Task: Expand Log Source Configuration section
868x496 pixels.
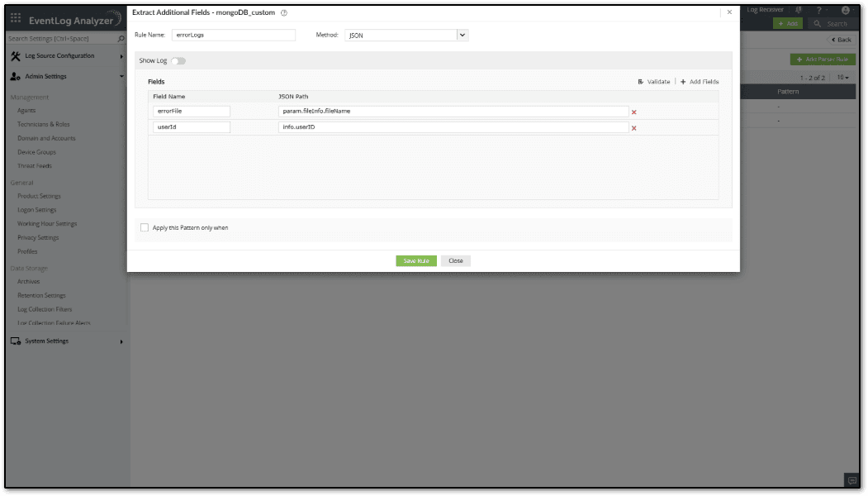Action: pos(121,56)
